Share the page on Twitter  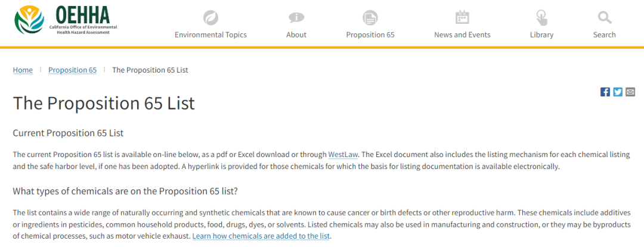(x=618, y=92)
